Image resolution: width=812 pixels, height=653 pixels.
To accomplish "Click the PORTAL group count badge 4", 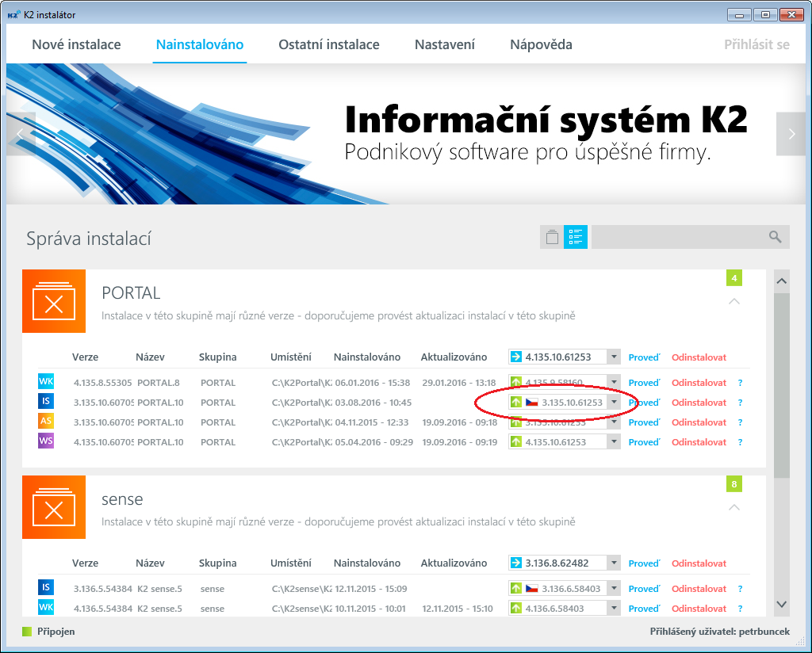I will tap(733, 278).
